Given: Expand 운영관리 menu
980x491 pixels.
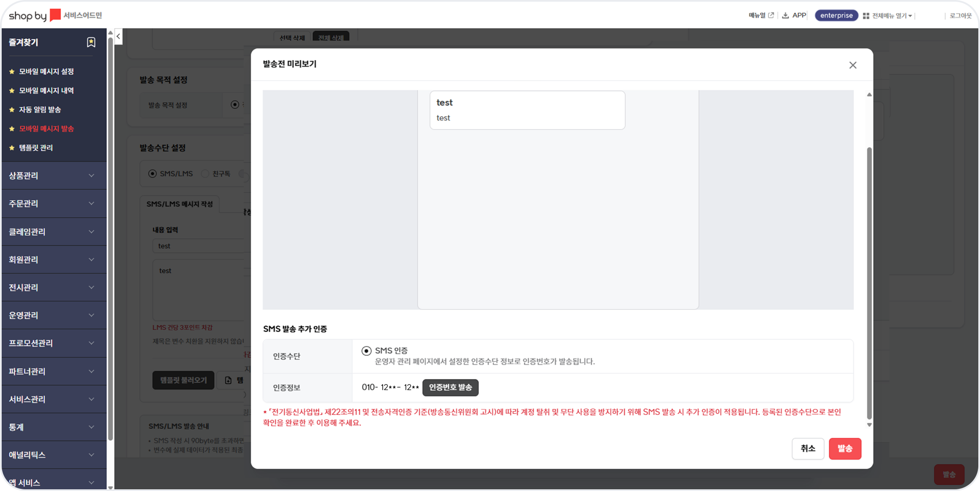Looking at the screenshot, I should click(x=54, y=315).
